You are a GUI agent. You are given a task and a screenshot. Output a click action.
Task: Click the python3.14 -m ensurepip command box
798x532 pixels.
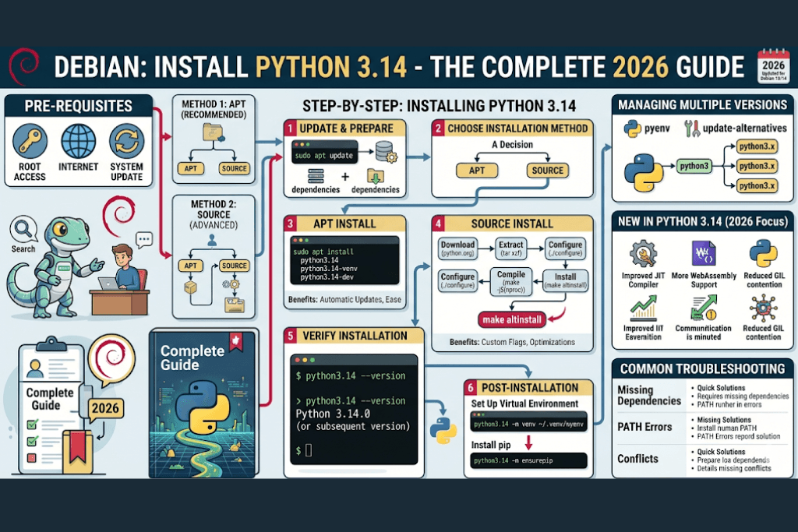[x=528, y=460]
